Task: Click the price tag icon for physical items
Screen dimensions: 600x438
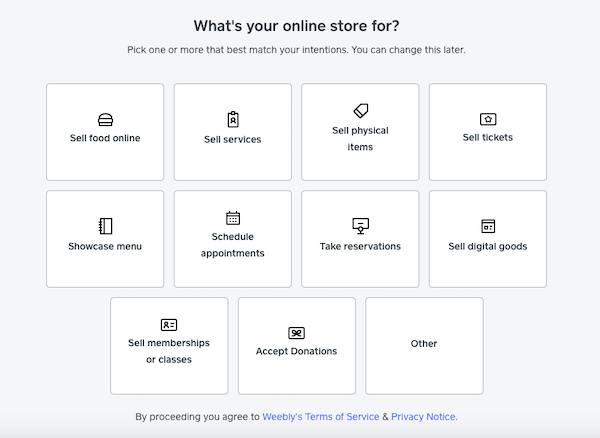Action: point(360,111)
